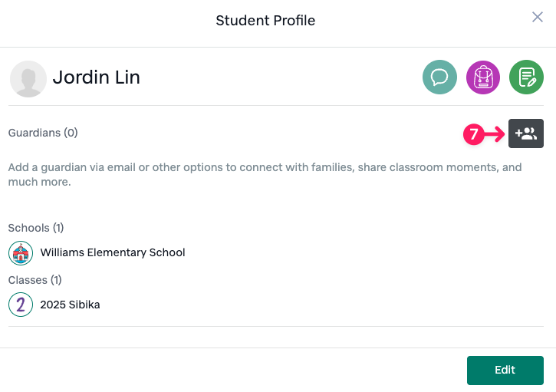Click the purple backpack portfolio icon
The width and height of the screenshot is (556, 392).
coord(483,77)
